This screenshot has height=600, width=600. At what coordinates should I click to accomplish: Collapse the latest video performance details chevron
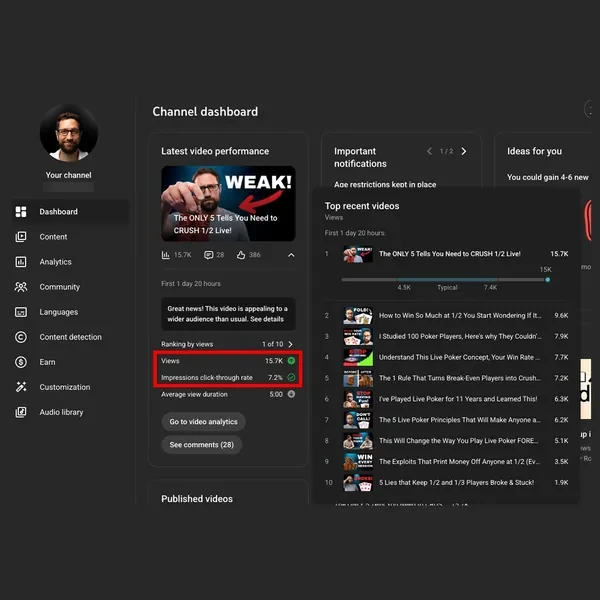(291, 255)
